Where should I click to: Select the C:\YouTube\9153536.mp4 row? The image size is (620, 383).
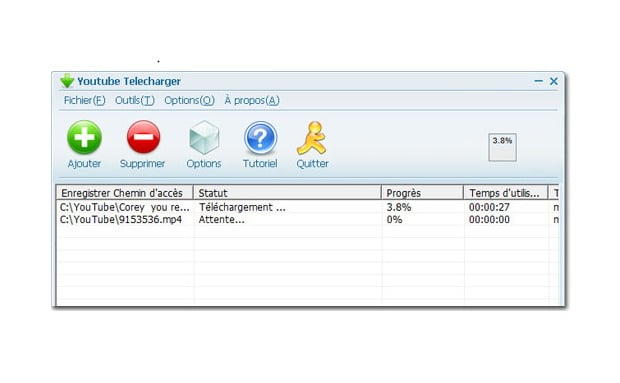[x=308, y=219]
